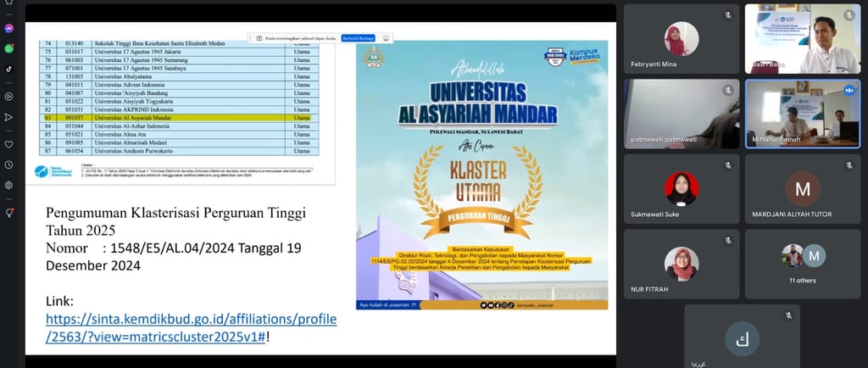Click the Pengumuman Klasterisasi Perguruan Tinggi heading

175,220
